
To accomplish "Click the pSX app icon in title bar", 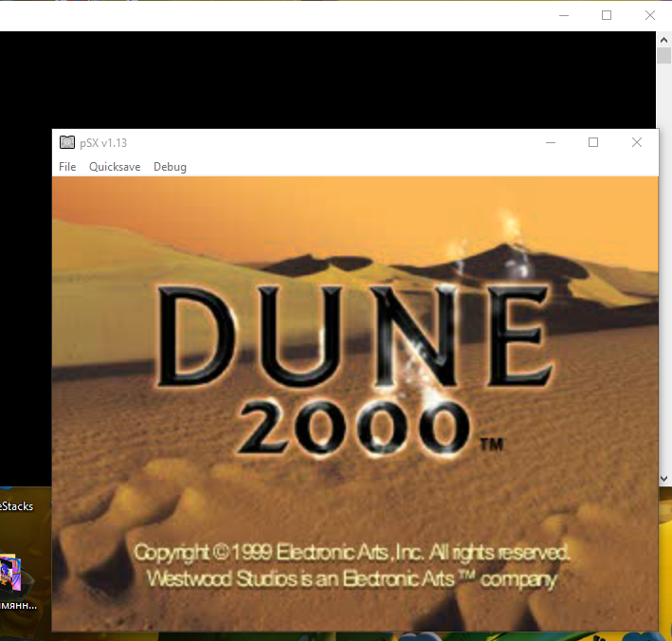I will click(67, 142).
